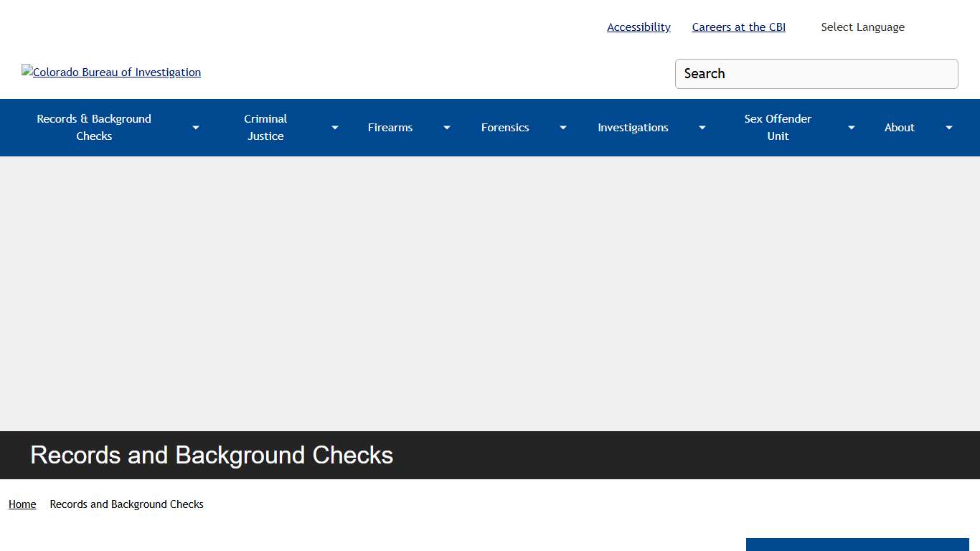Click the Colorado Bureau of Investigation logo
Image resolution: width=980 pixels, height=551 pixels.
point(110,72)
